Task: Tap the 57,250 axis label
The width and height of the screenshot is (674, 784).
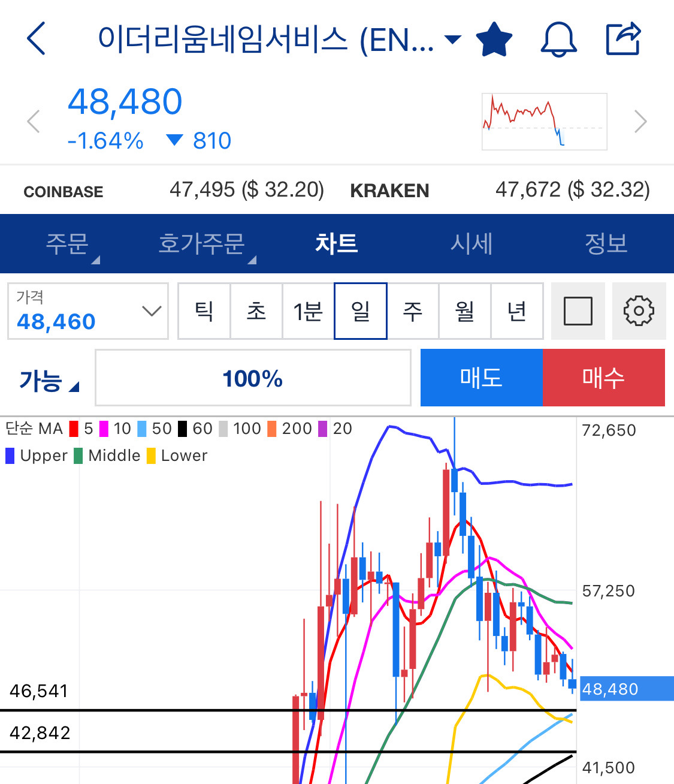Action: pos(608,591)
